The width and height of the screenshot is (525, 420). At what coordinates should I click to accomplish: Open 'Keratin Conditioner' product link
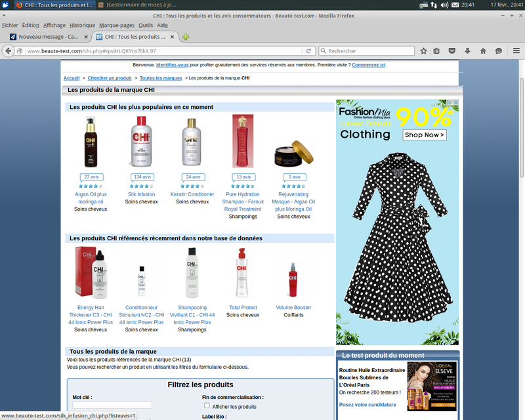tap(192, 194)
